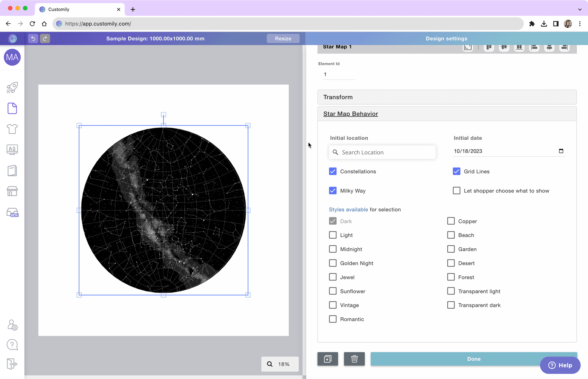
Task: Disable the Milky Way checkbox
Action: (333, 191)
